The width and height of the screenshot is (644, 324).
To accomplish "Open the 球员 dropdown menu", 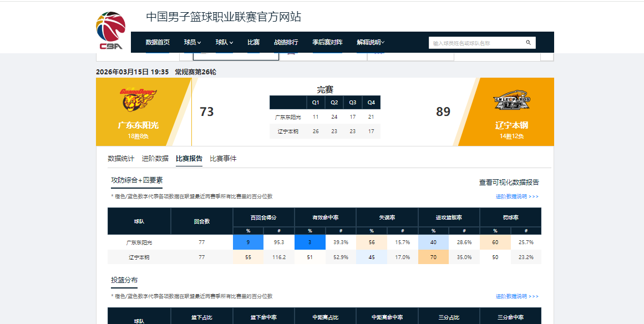I will (190, 42).
